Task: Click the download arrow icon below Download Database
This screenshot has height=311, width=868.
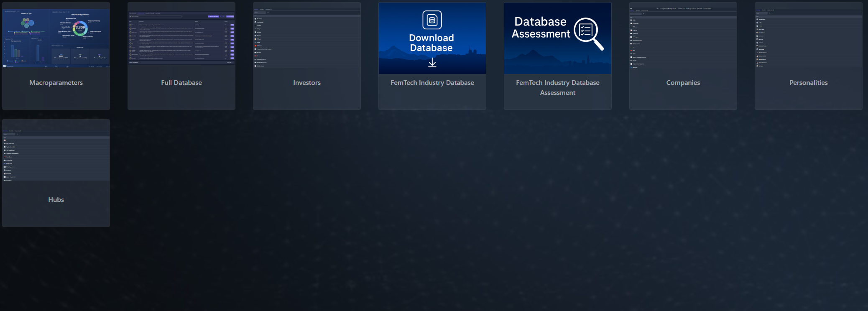Action: [x=432, y=63]
